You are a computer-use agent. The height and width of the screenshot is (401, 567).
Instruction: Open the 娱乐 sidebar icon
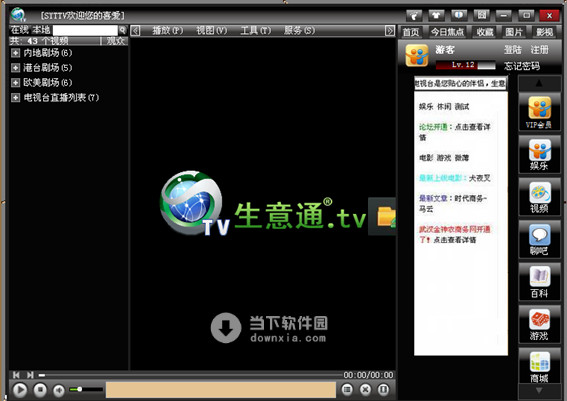tap(539, 154)
